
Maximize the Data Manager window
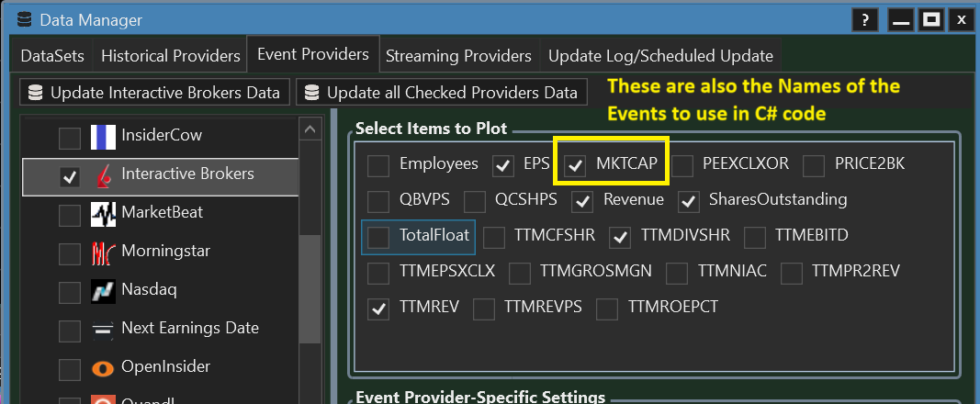click(x=932, y=20)
